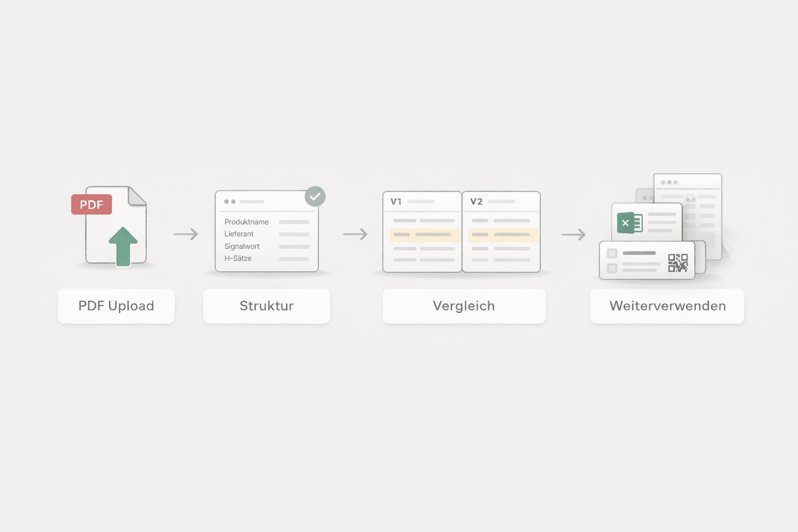This screenshot has height=532, width=798.
Task: Click the checkmark badge on the Struktur card
Action: pos(315,196)
